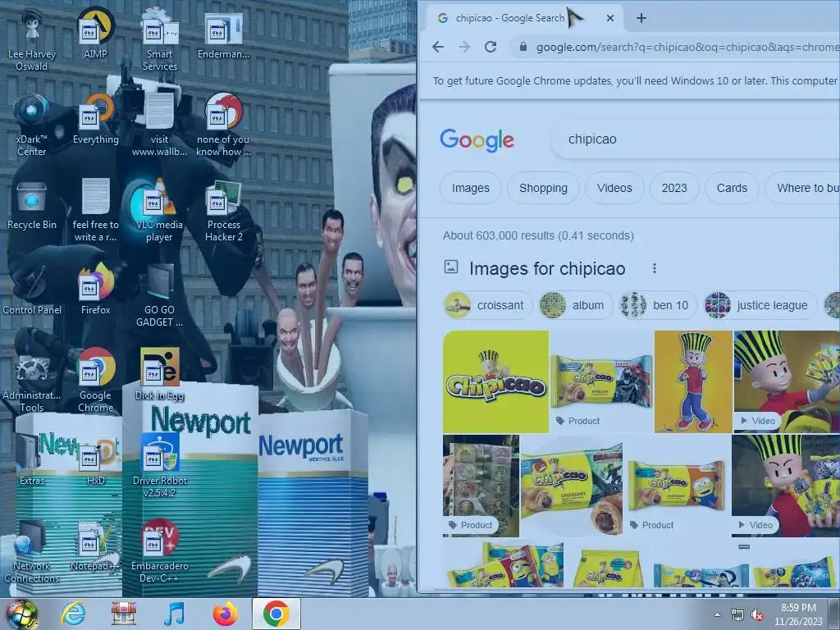Open Lee Harvey Oswald desktop icon
The height and width of the screenshot is (630, 840).
(32, 39)
